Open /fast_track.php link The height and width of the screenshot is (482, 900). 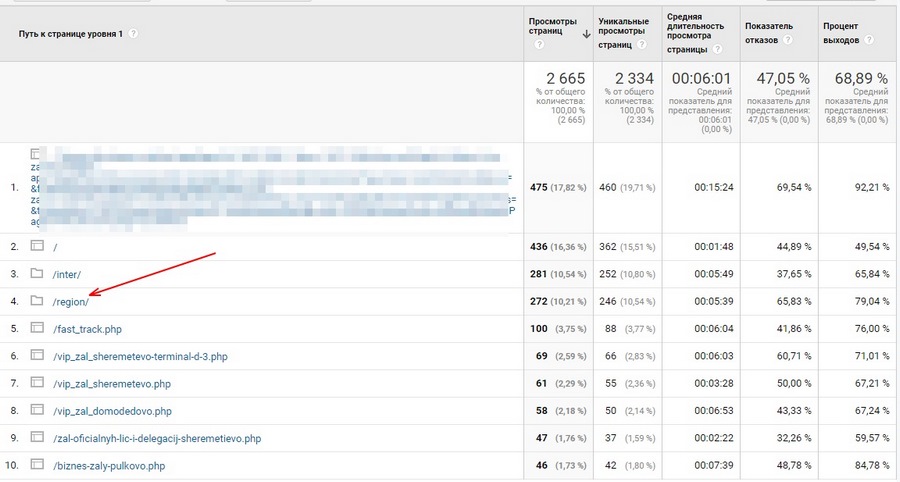tap(87, 329)
